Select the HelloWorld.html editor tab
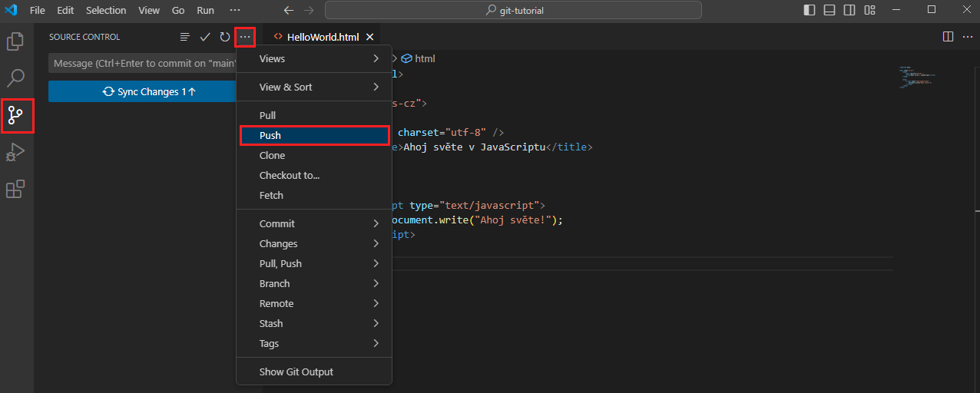Screen dimensions: 980x393 click(x=323, y=37)
